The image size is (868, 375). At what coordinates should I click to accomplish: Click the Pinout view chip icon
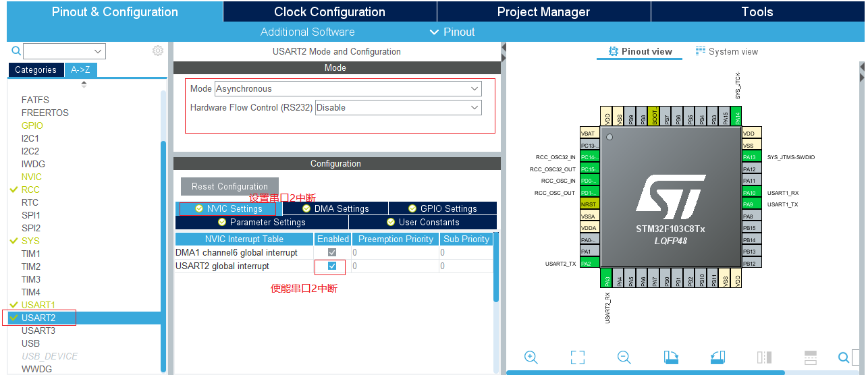tap(614, 51)
